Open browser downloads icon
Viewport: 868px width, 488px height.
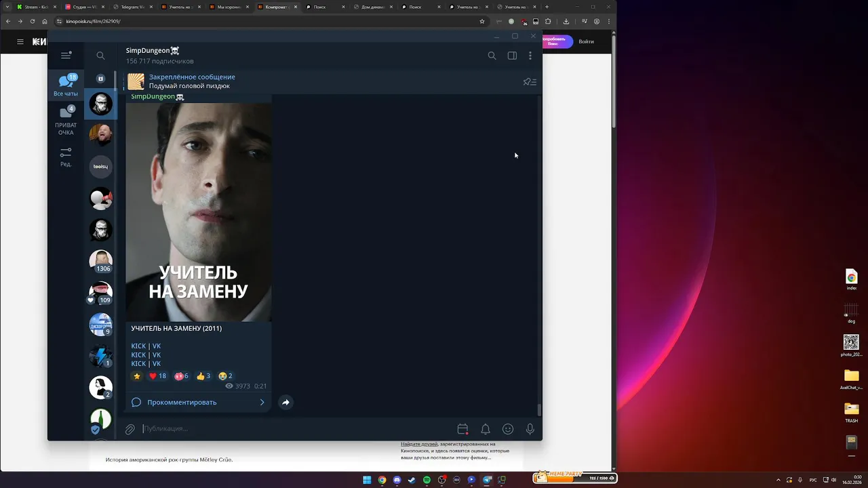(x=566, y=21)
